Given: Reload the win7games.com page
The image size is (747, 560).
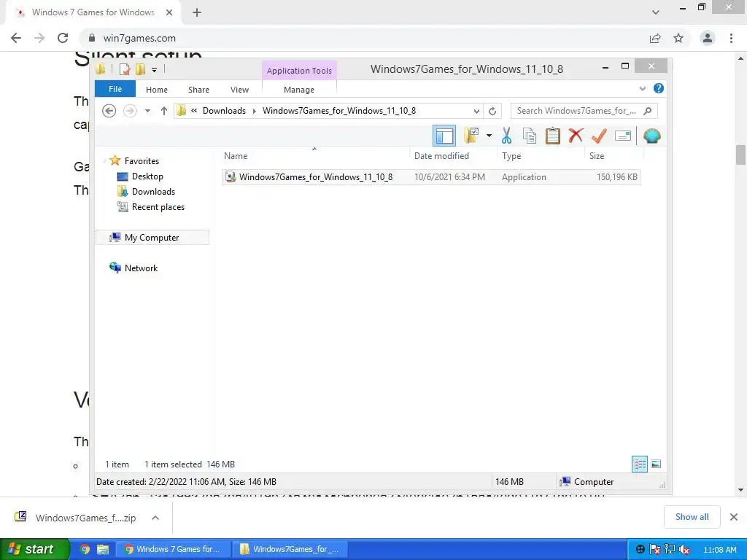Looking at the screenshot, I should 63,38.
